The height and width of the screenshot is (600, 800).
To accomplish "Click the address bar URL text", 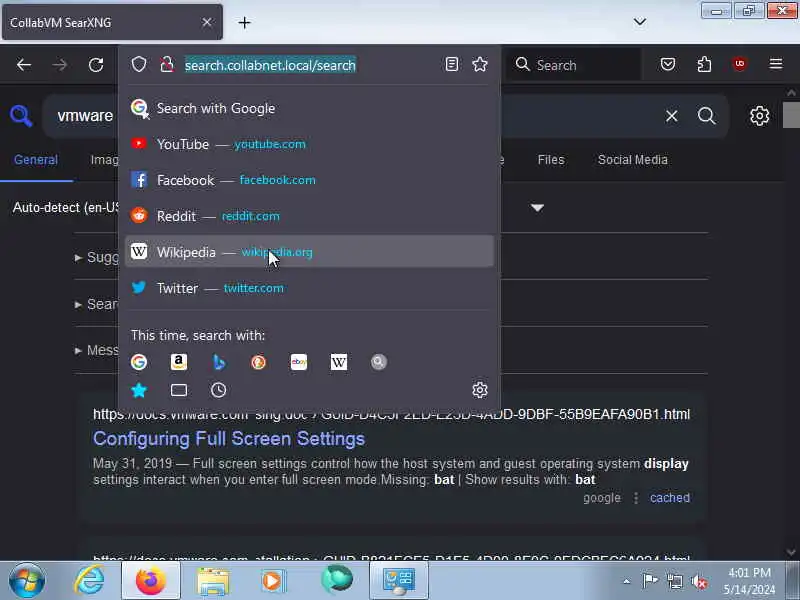I will 270,65.
